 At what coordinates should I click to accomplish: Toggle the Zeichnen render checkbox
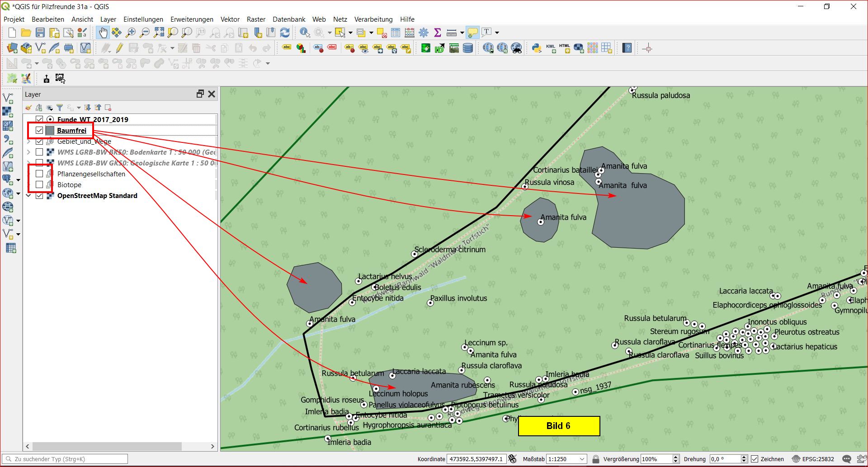(755, 459)
